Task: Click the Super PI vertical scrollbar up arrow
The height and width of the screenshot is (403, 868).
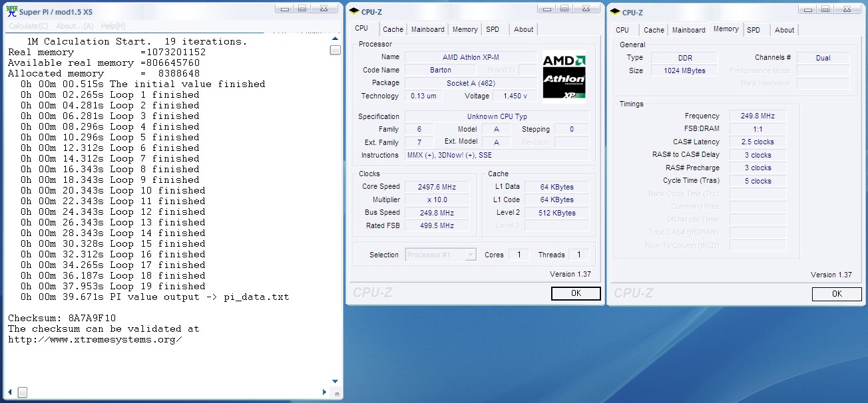Action: pos(335,38)
